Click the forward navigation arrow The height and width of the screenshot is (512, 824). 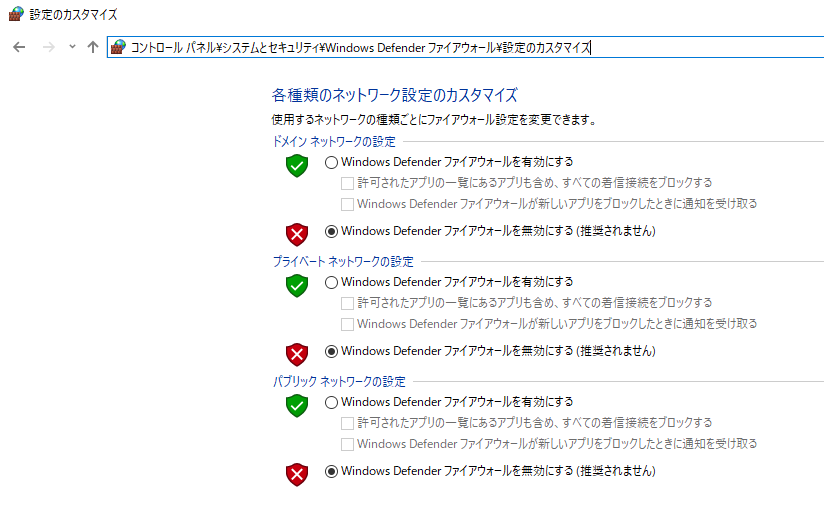[48, 47]
